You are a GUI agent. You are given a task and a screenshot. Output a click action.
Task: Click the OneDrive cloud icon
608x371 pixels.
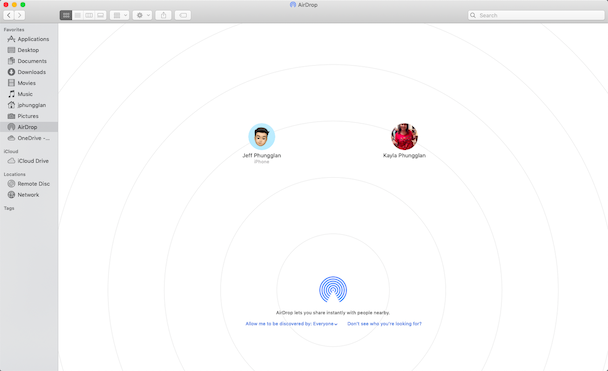[11, 138]
